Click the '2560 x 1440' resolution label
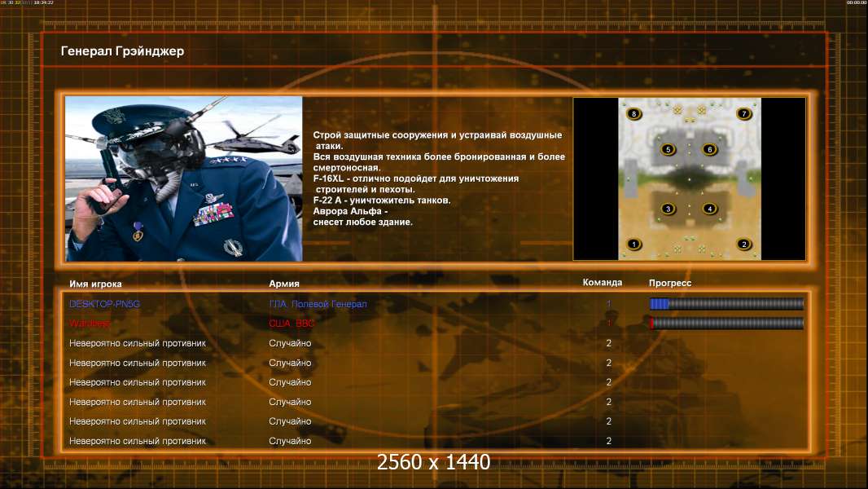The image size is (868, 489). 433,462
